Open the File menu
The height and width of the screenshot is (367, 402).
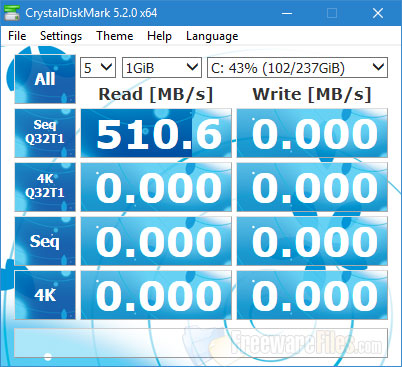click(17, 36)
